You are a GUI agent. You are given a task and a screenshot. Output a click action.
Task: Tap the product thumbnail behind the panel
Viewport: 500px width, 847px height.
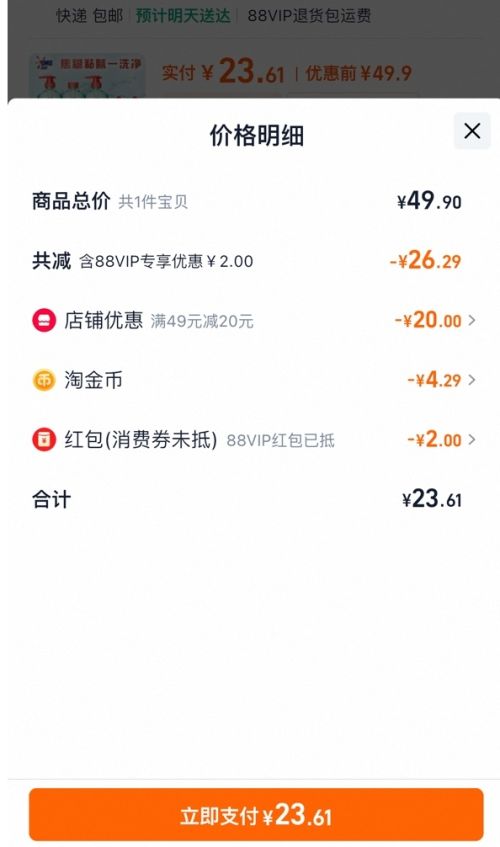coord(86,77)
